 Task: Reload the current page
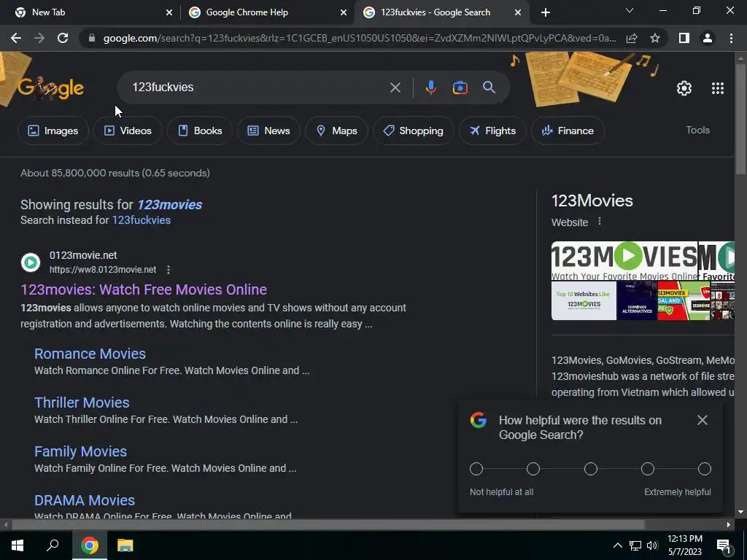pyautogui.click(x=63, y=38)
